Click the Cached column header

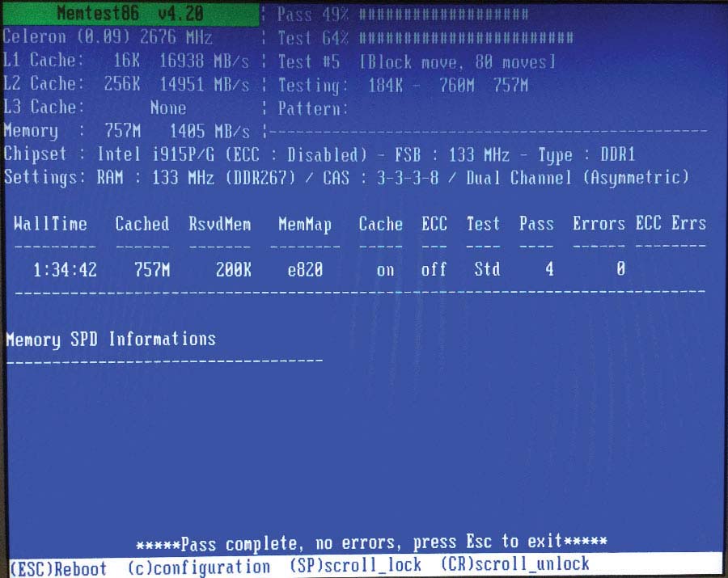(x=142, y=224)
